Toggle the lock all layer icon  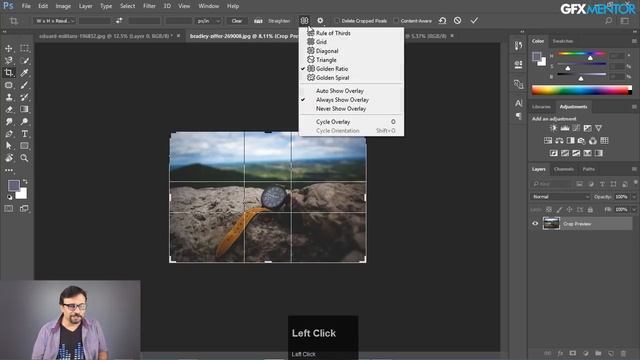(x=590, y=210)
